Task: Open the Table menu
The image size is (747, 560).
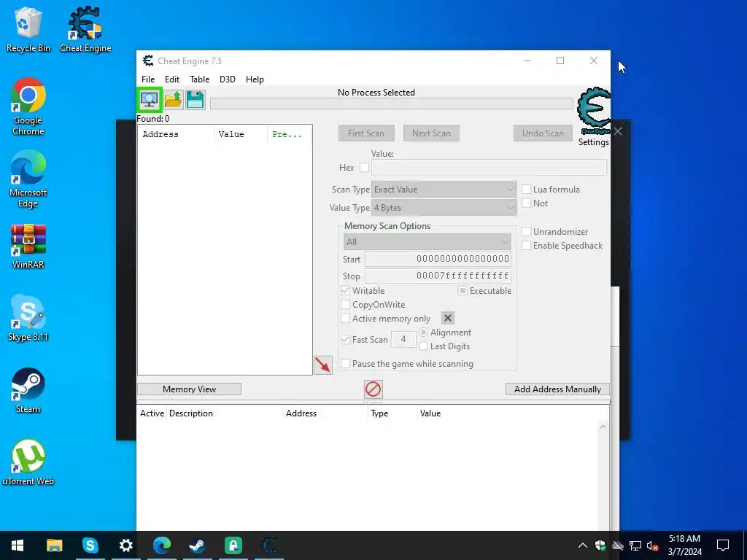Action: 200,79
